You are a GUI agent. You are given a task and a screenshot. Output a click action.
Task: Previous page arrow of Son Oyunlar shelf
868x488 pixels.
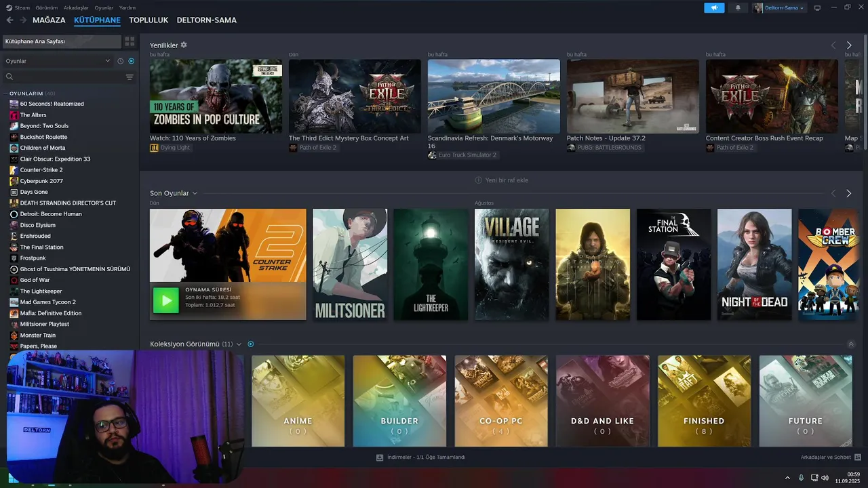click(833, 193)
